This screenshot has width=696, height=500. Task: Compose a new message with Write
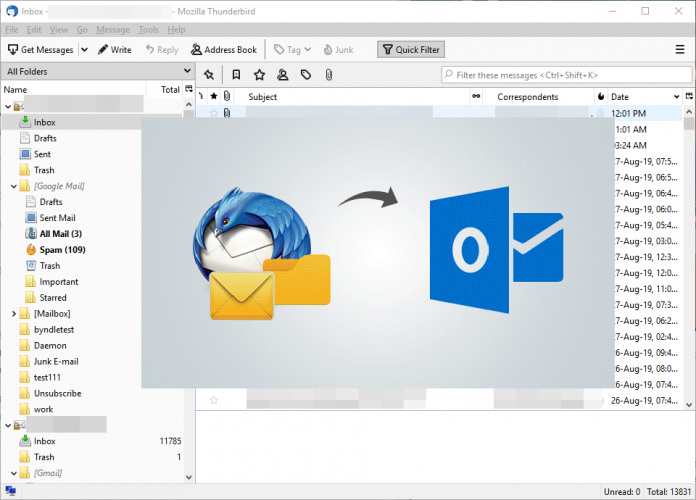115,50
